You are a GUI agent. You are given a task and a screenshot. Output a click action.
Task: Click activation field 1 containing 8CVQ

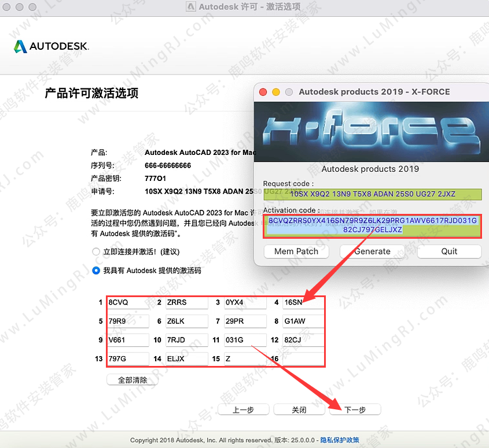(x=128, y=302)
